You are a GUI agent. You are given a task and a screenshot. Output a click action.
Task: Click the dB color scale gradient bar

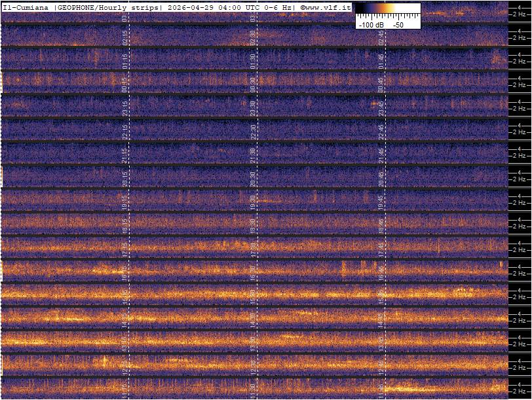[387, 9]
